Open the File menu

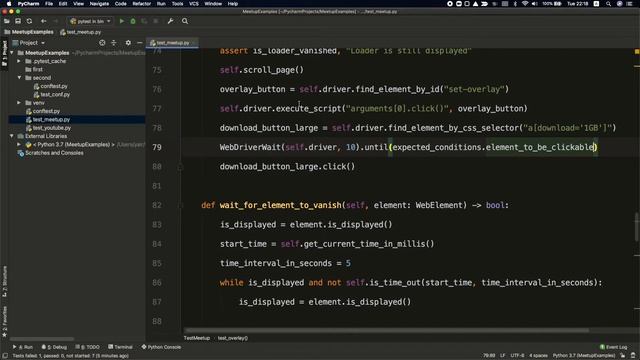tap(49, 4)
